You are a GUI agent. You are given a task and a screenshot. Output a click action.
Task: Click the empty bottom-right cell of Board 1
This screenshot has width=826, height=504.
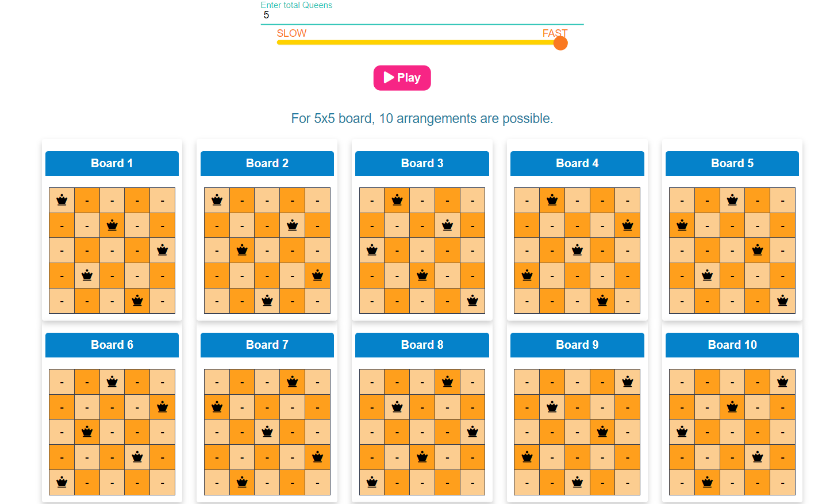[163, 301]
